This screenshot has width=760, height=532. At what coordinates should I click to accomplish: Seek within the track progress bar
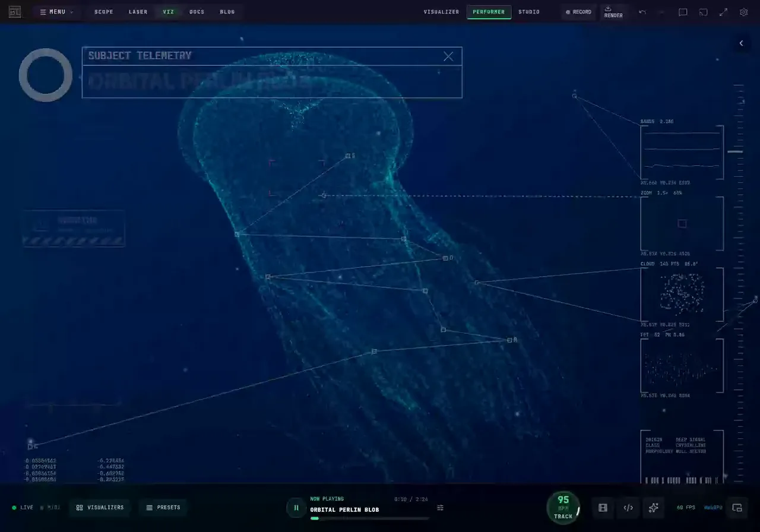pyautogui.click(x=369, y=518)
